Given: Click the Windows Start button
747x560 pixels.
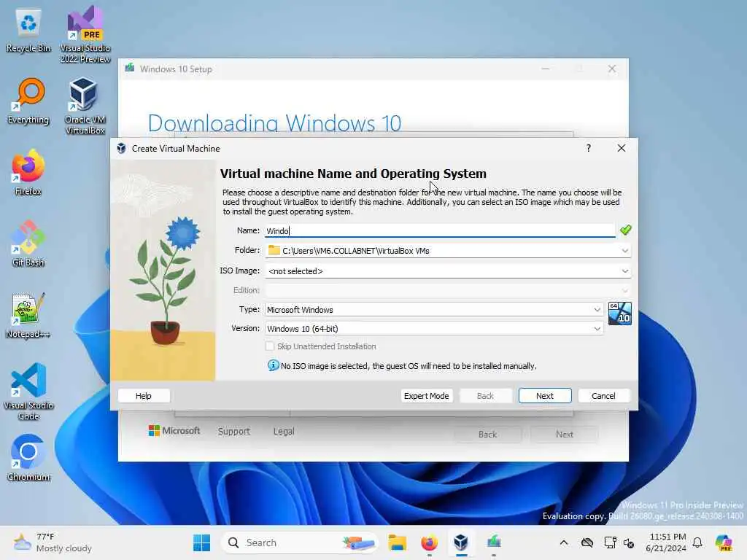Looking at the screenshot, I should coord(201,542).
